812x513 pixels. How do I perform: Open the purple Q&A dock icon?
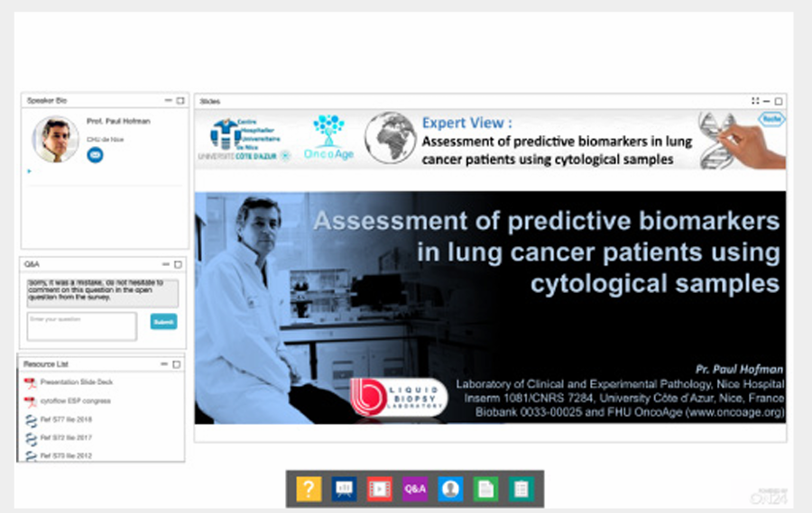(415, 489)
